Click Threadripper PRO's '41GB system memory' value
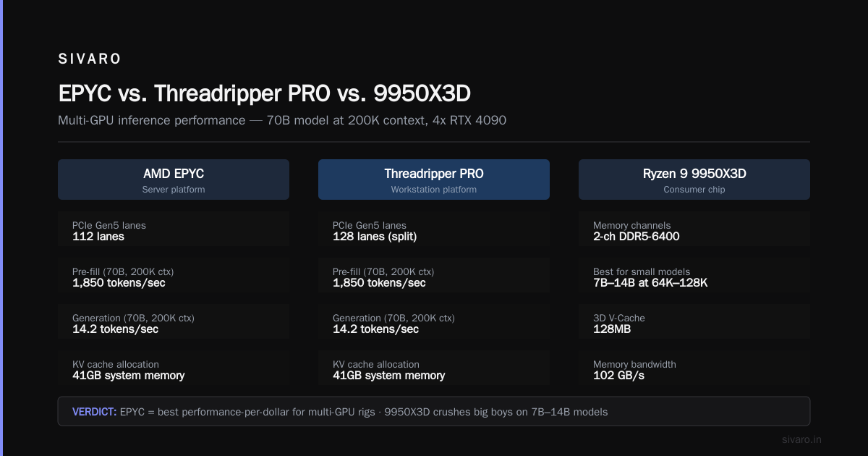The image size is (868, 456). (x=389, y=376)
